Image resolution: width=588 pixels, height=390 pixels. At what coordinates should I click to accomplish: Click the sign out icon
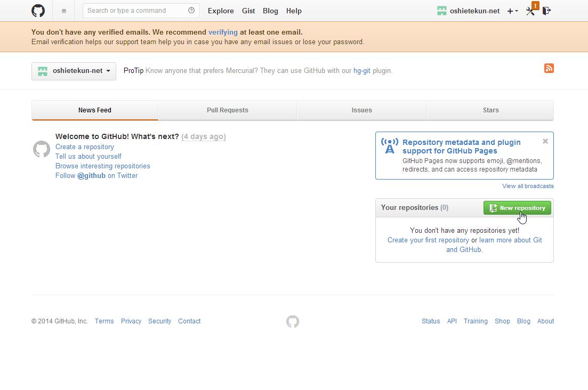point(546,11)
